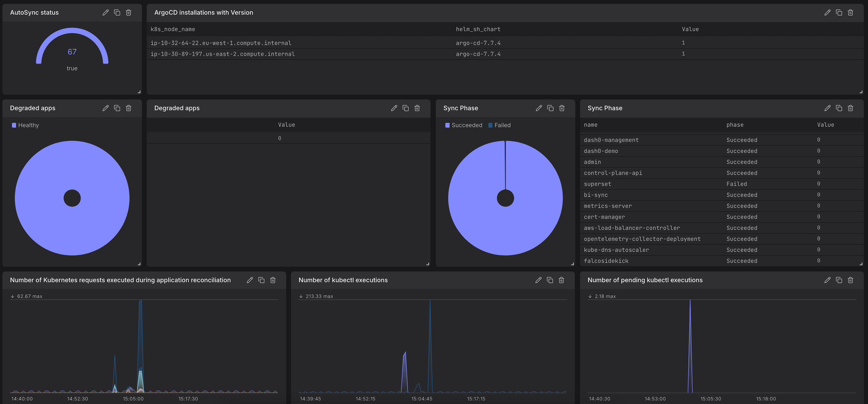Image resolution: width=868 pixels, height=404 pixels.
Task: Delete the Sync Phase table panel
Action: pos(850,108)
